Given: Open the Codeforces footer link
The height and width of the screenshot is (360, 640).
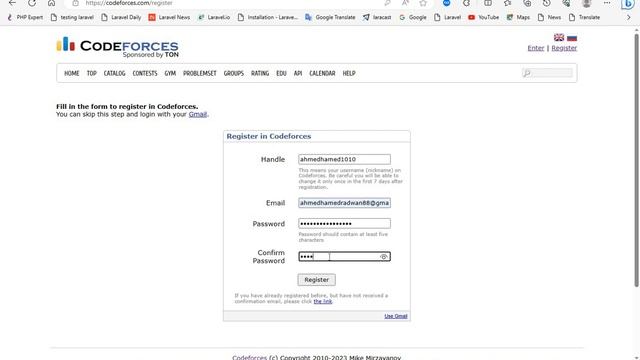Looking at the screenshot, I should 249,358.
